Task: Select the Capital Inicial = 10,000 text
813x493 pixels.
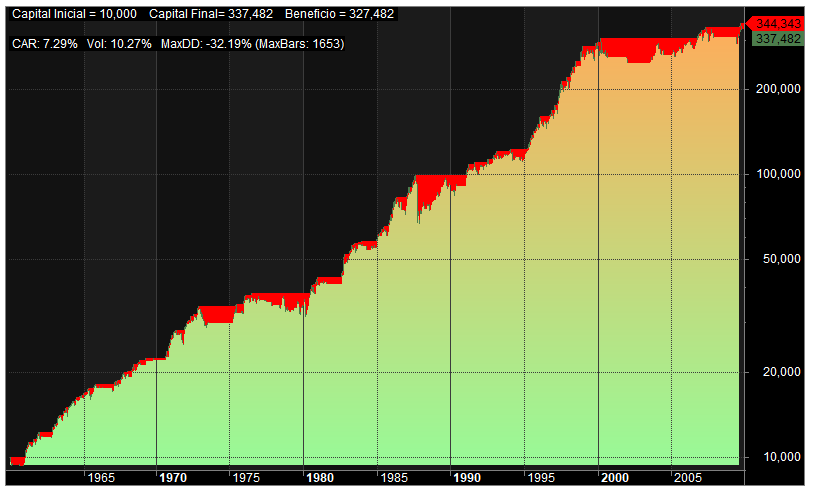Action: point(74,14)
